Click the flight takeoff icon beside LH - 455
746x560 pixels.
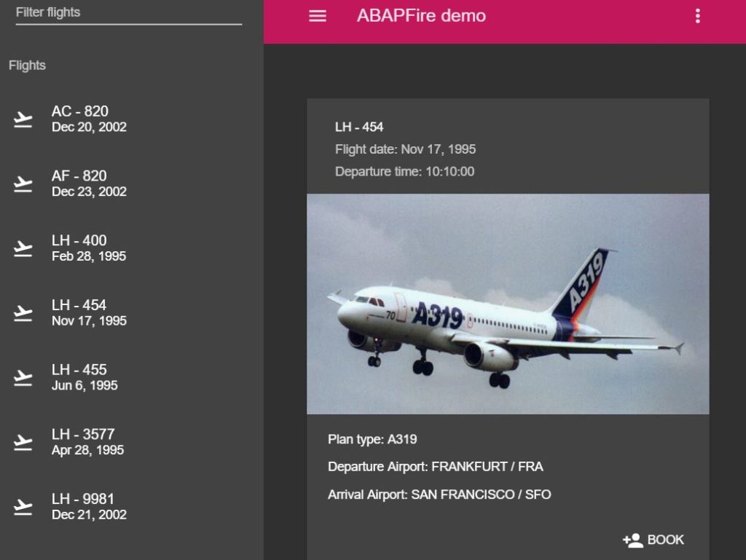[23, 377]
